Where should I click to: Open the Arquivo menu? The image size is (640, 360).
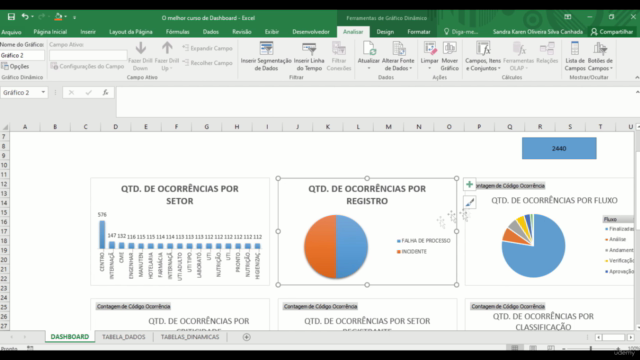11,32
